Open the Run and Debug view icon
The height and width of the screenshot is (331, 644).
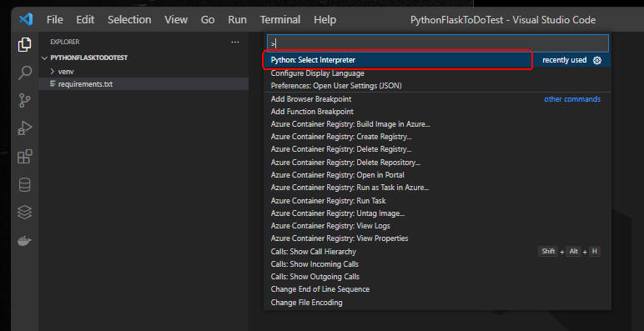point(25,128)
